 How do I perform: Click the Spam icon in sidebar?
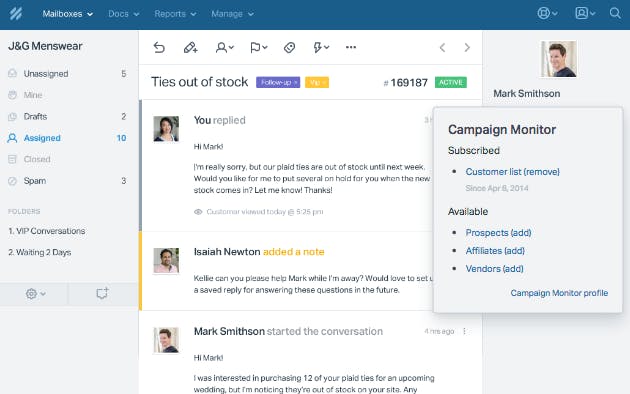click(x=12, y=181)
